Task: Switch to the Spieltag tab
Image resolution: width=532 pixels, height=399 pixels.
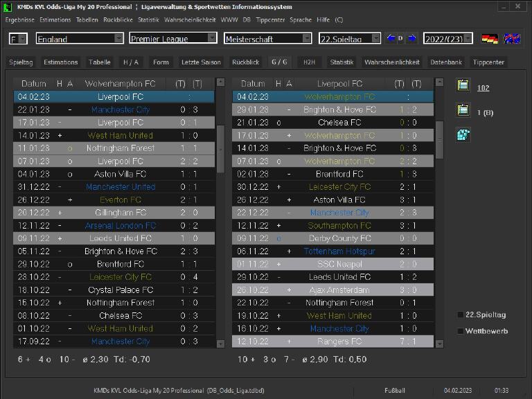Action: [21, 62]
